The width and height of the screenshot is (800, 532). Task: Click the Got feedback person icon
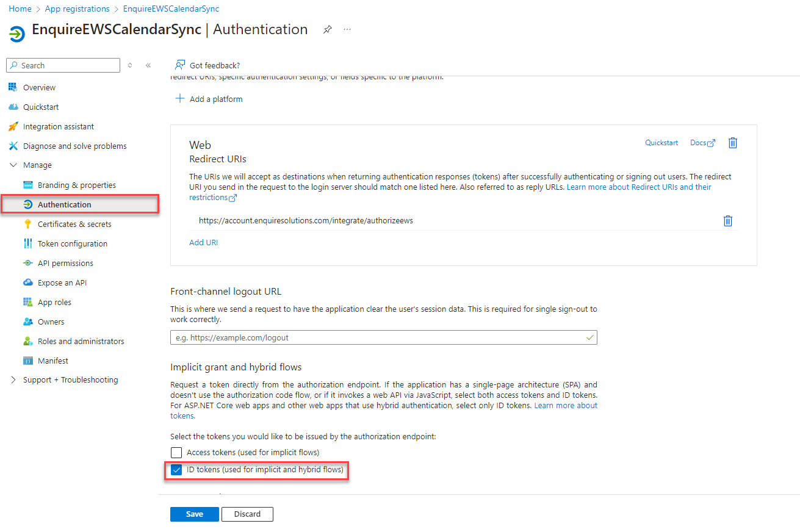tap(180, 65)
